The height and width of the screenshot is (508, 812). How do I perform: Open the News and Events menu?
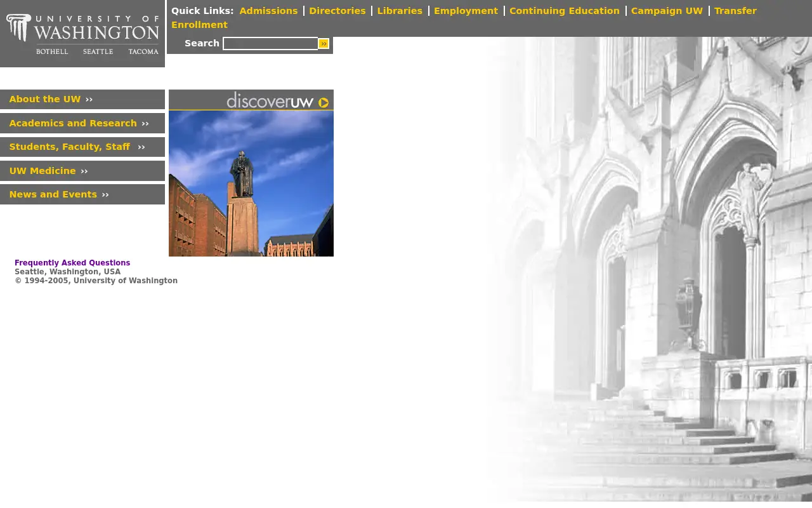point(82,194)
